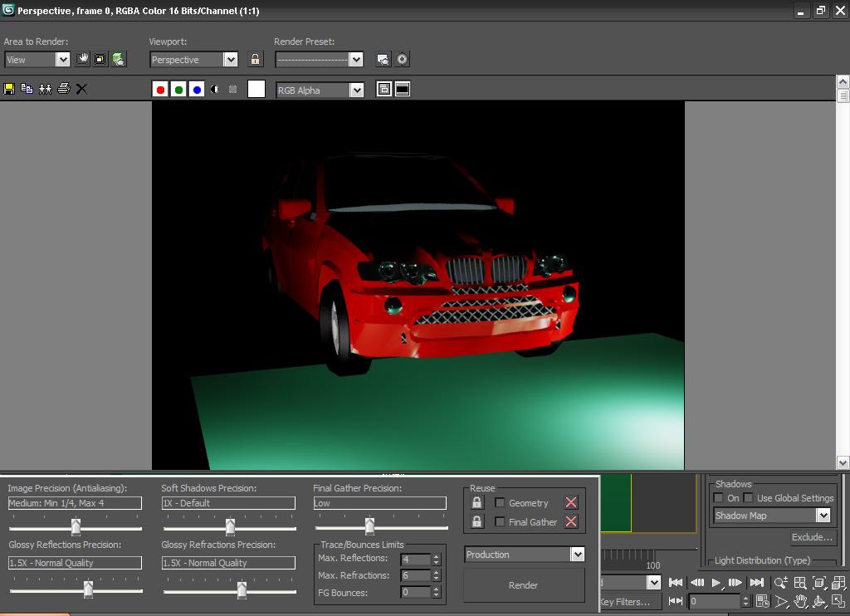
Task: Click the Final Gather Precision slider handle
Action: click(x=369, y=526)
